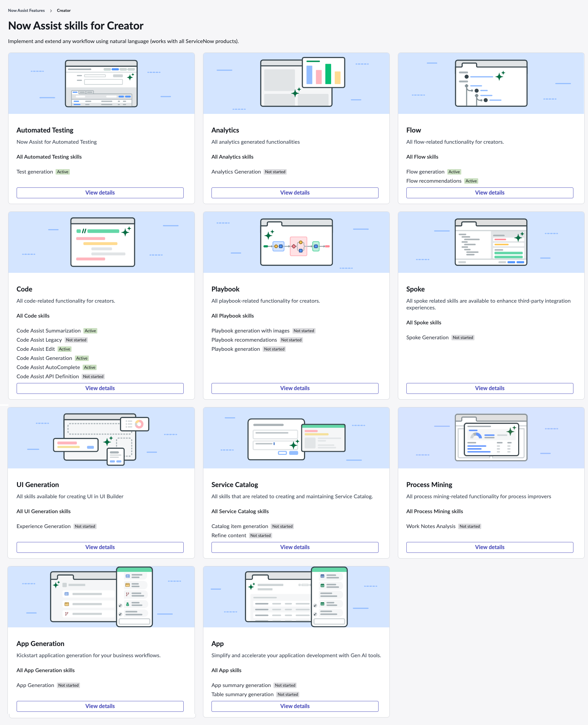View details for Automated Testing

coord(100,193)
